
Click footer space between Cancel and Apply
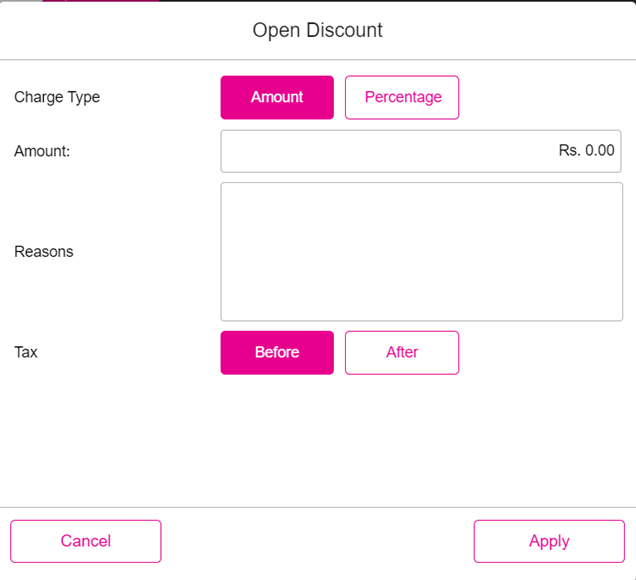click(318, 541)
